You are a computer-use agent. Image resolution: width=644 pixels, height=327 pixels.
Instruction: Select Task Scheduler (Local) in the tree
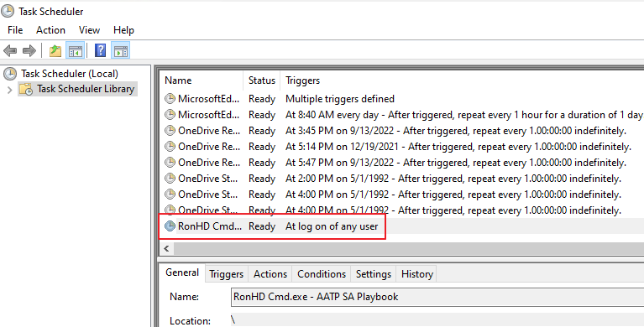70,74
